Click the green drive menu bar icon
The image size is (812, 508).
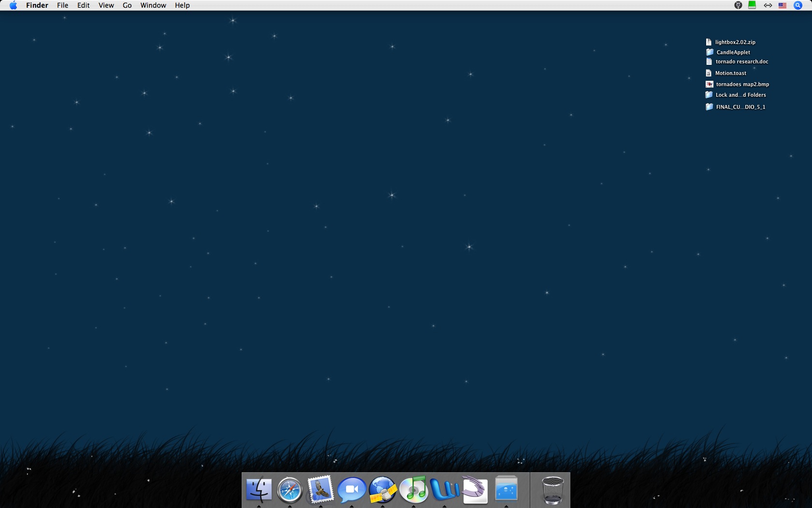click(x=752, y=5)
